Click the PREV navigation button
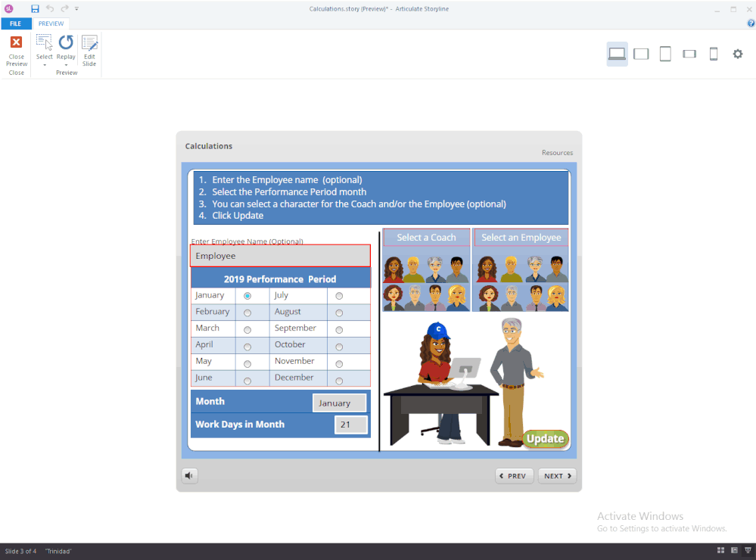Viewport: 756px width, 560px height. click(x=514, y=476)
